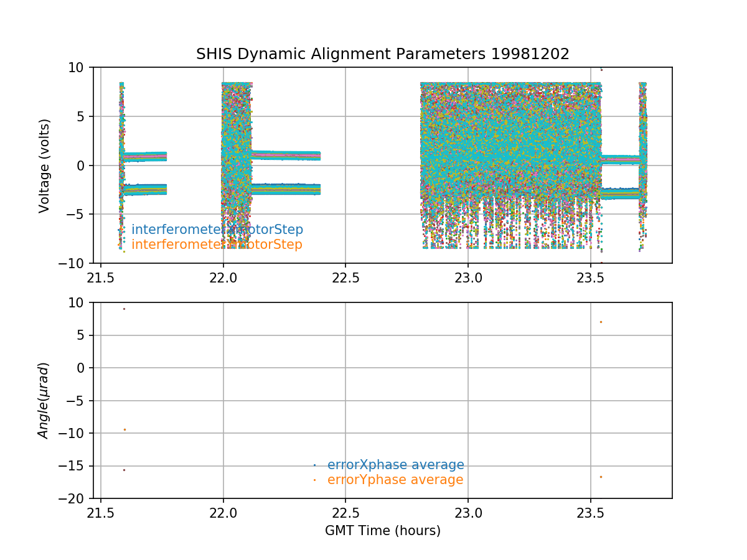Screen dimensions: 747x560
Task: Click the Angle(µrad) axis label
Action: [x=44, y=401]
